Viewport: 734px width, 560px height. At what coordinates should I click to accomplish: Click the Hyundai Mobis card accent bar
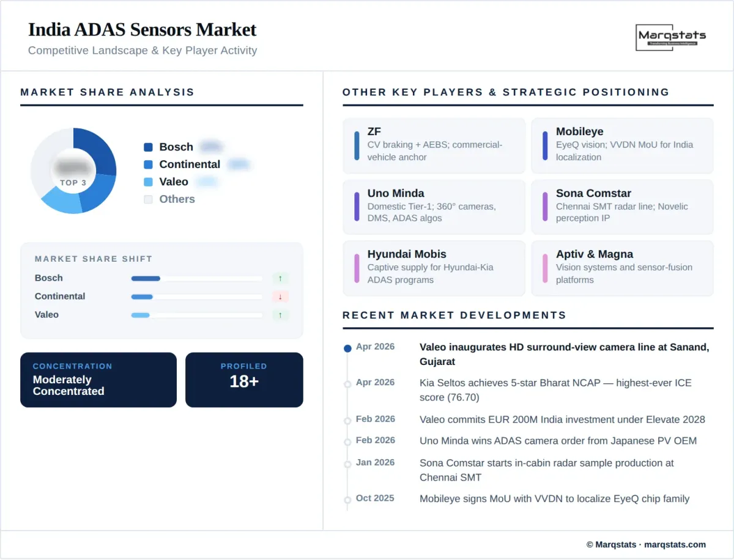click(357, 268)
